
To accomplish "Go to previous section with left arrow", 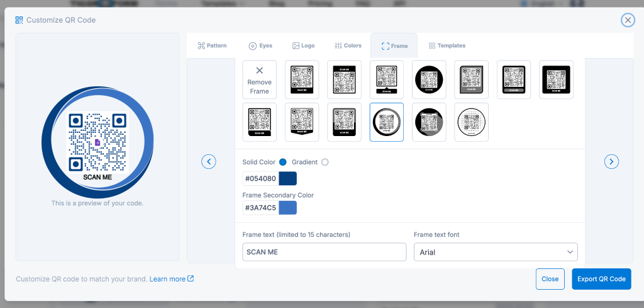I will pyautogui.click(x=209, y=162).
